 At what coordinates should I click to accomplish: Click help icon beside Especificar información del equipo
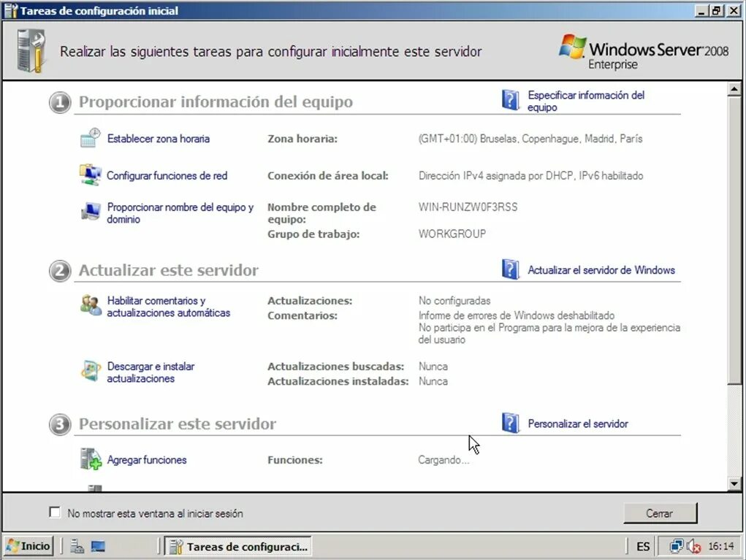511,100
